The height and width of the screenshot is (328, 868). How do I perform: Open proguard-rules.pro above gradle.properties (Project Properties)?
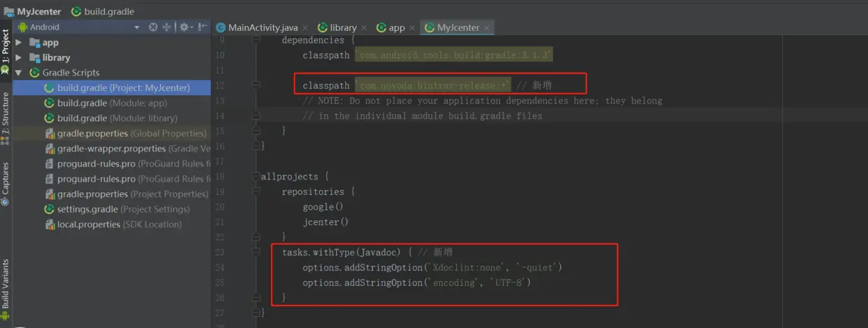pyautogui.click(x=127, y=179)
